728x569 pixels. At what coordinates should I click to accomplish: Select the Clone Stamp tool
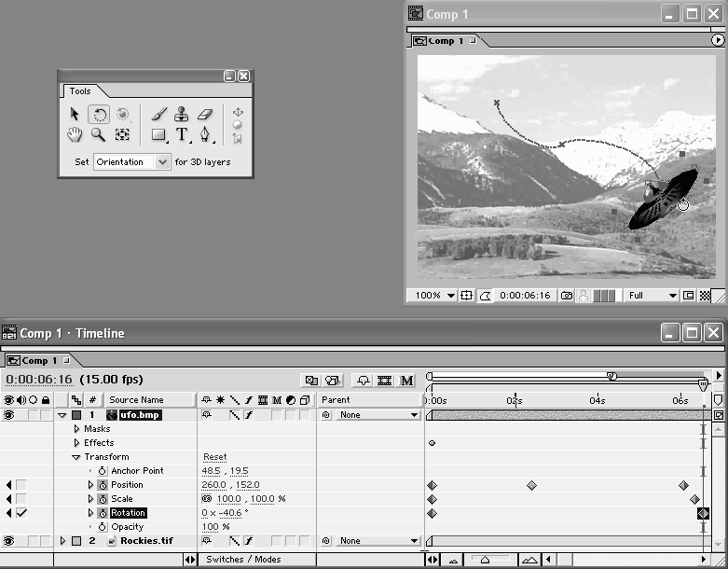(182, 115)
